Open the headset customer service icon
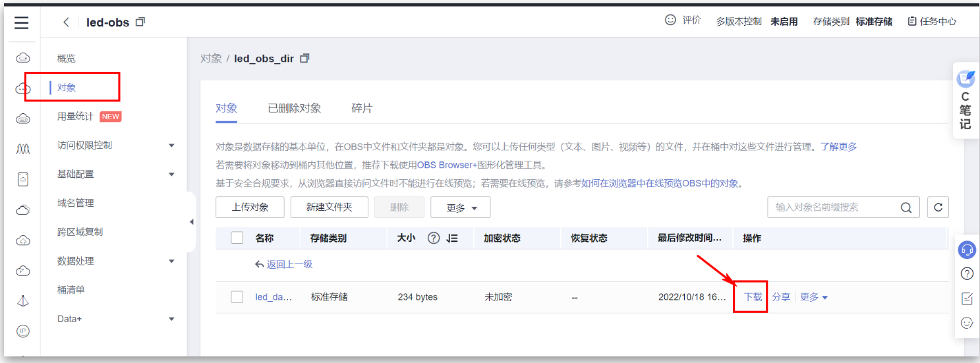980x363 pixels. [x=967, y=250]
